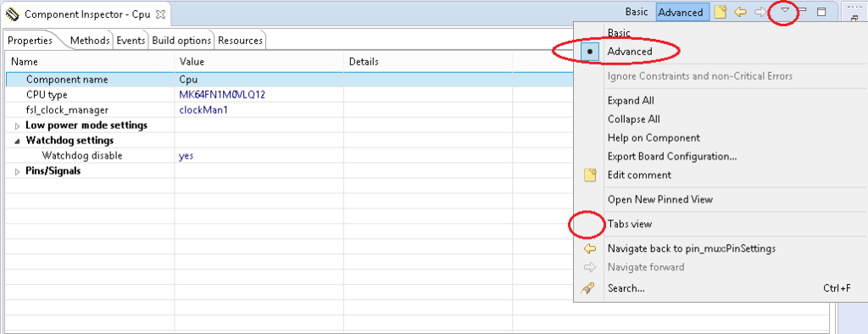Open Search... from the menu
Image resolution: width=868 pixels, height=334 pixels.
(626, 288)
